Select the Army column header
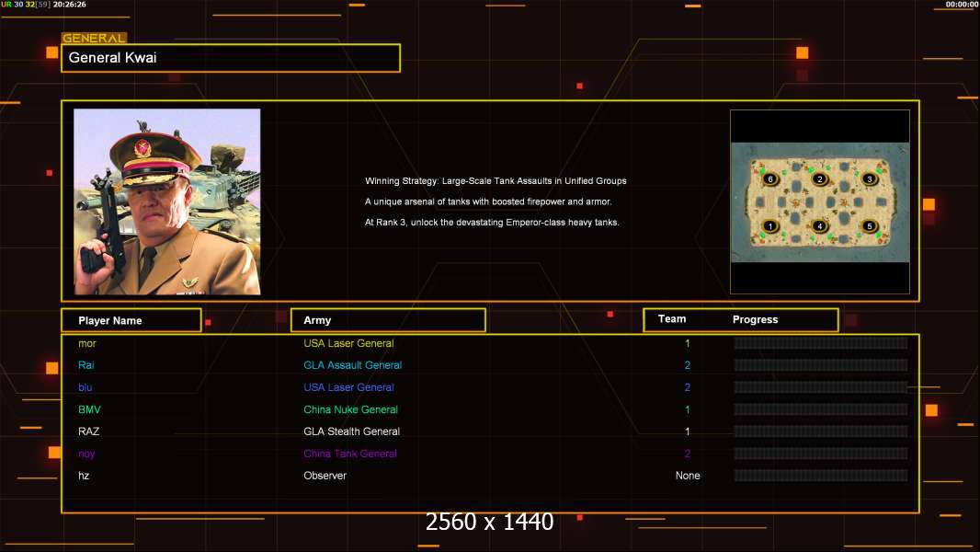 point(388,320)
